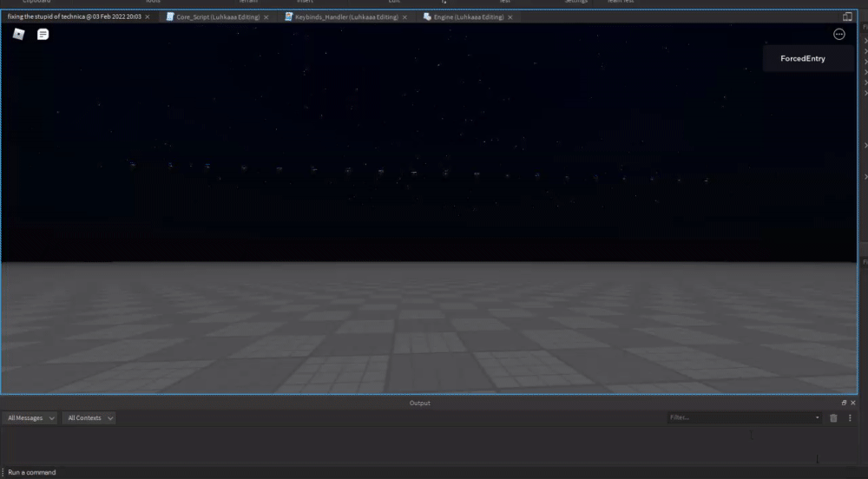Open the filter field dropdown arrow
This screenshot has width=868, height=479.
(x=817, y=417)
